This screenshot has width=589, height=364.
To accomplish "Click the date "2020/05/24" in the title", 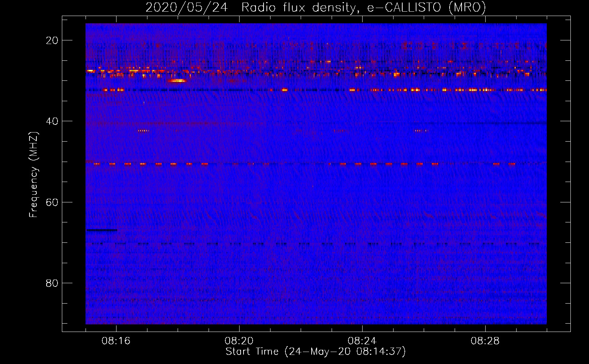I will pos(187,8).
